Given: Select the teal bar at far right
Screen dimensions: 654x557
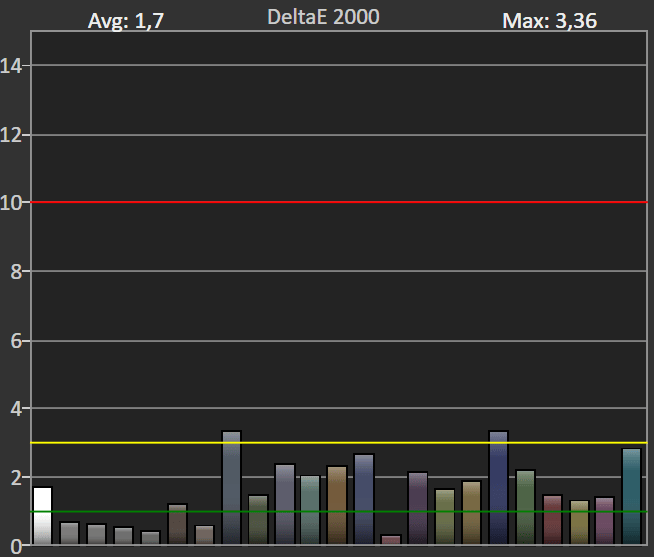Looking at the screenshot, I should point(631,497).
